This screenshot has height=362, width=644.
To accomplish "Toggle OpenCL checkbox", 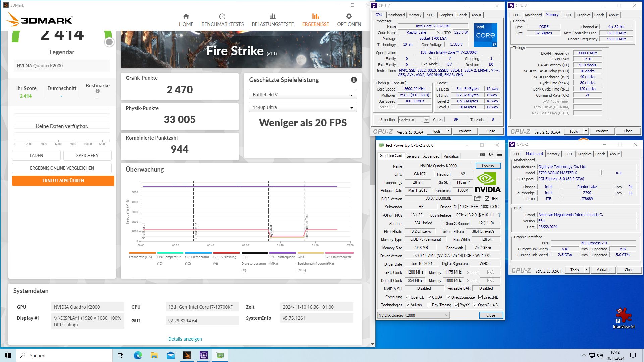I will click(408, 297).
